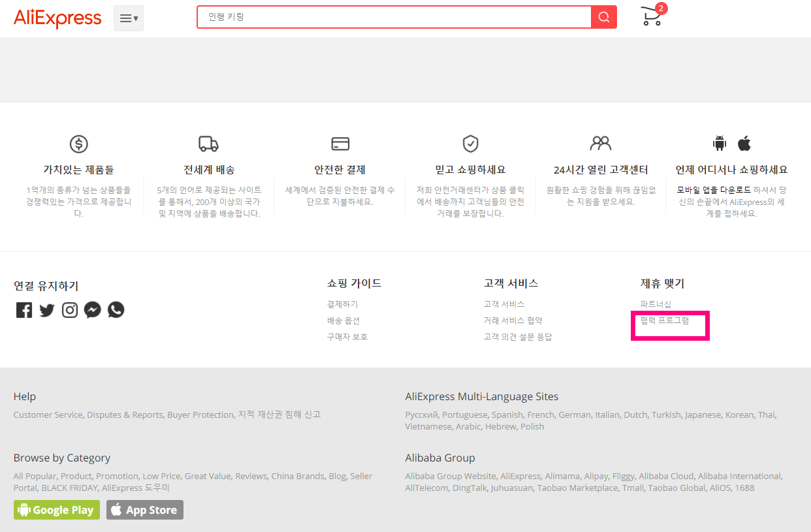811x532 pixels.
Task: Open the 결제하기 shopping guide link
Action: (x=342, y=304)
